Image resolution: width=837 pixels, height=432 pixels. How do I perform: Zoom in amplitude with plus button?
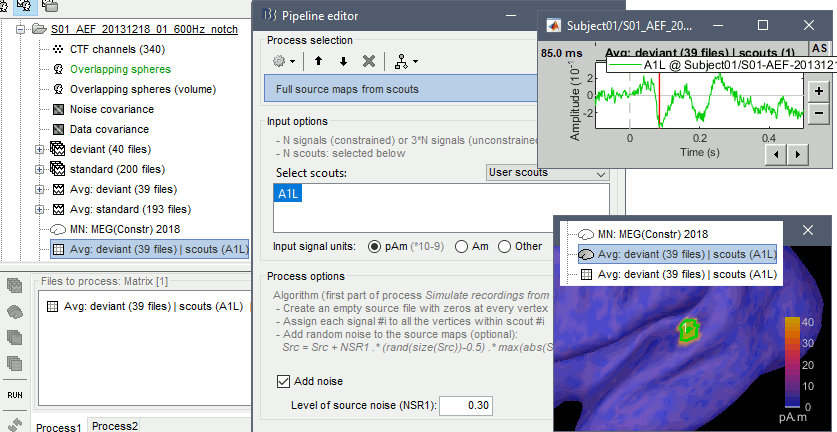coord(819,90)
